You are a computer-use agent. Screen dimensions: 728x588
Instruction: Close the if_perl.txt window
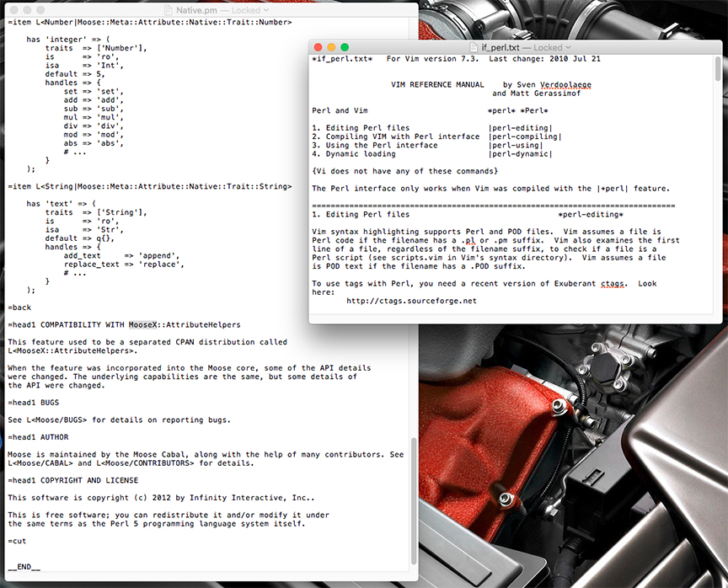pyautogui.click(x=318, y=47)
